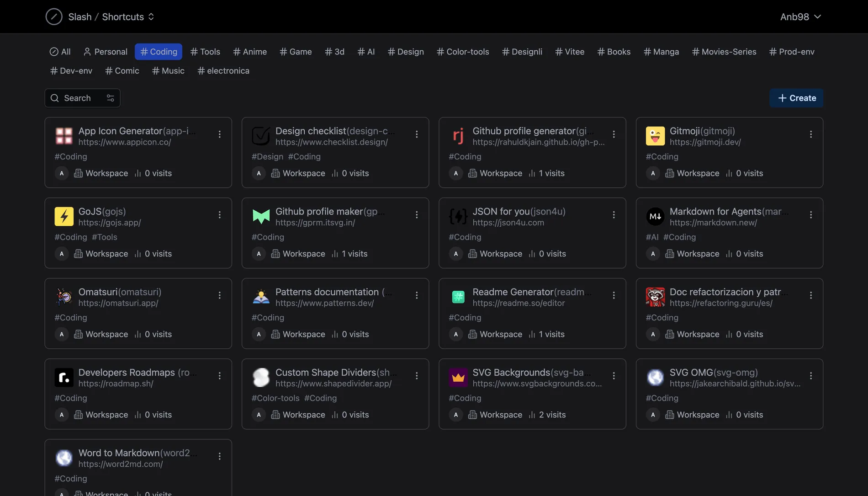This screenshot has height=496, width=868.
Task: Click the "2 visits" count on SVG Backgrounds
Action: pos(552,415)
